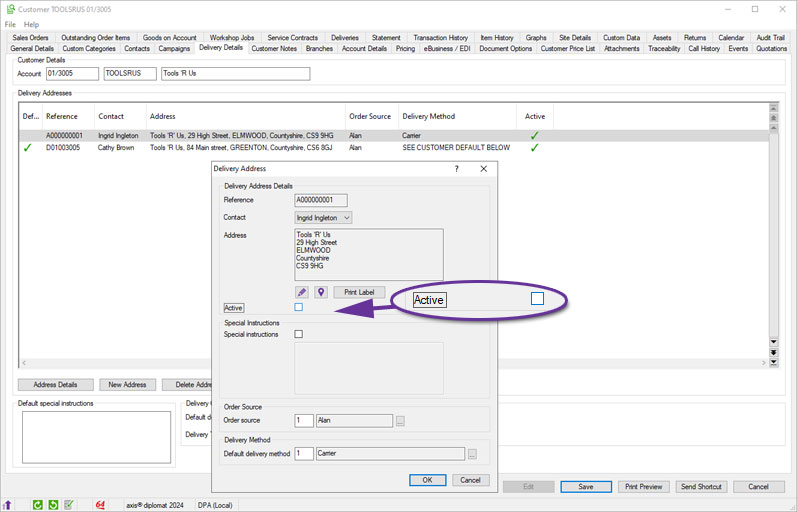Click the Order source number field

click(303, 421)
